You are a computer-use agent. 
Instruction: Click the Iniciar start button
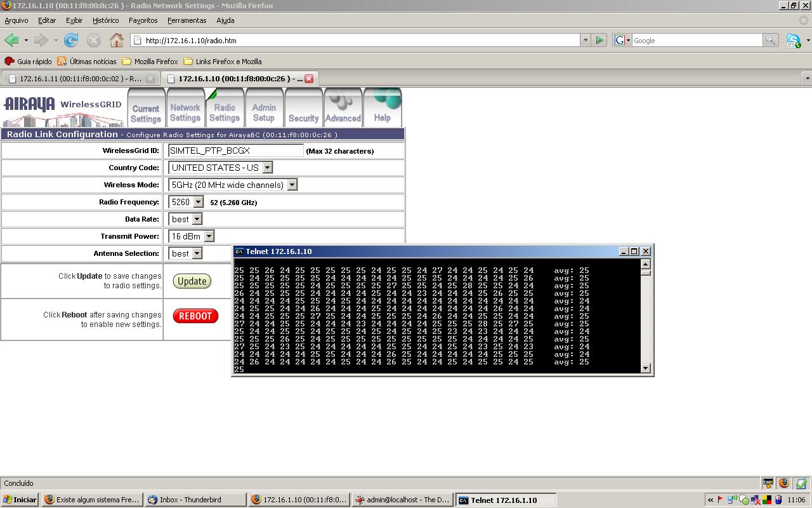pyautogui.click(x=20, y=500)
